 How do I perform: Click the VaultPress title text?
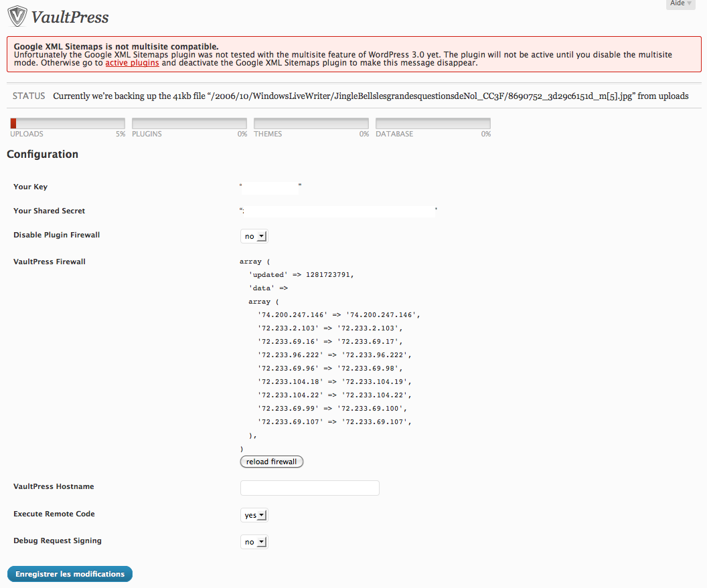[70, 17]
